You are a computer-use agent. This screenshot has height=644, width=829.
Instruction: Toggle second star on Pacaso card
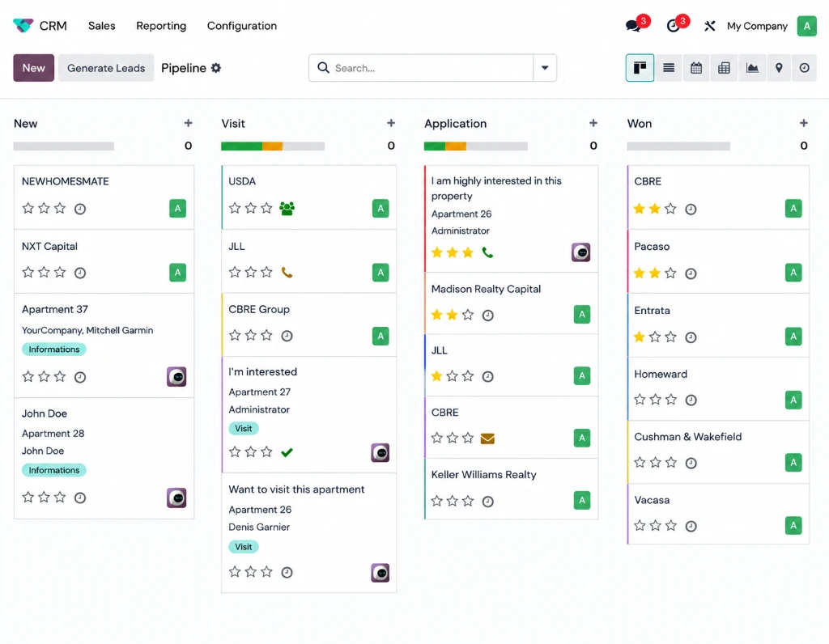tap(655, 273)
